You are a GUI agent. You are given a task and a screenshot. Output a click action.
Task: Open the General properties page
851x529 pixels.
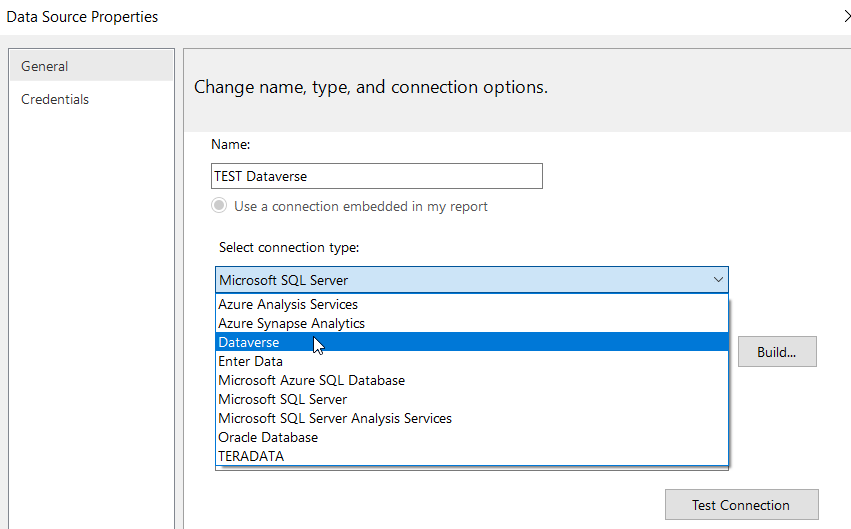click(91, 66)
